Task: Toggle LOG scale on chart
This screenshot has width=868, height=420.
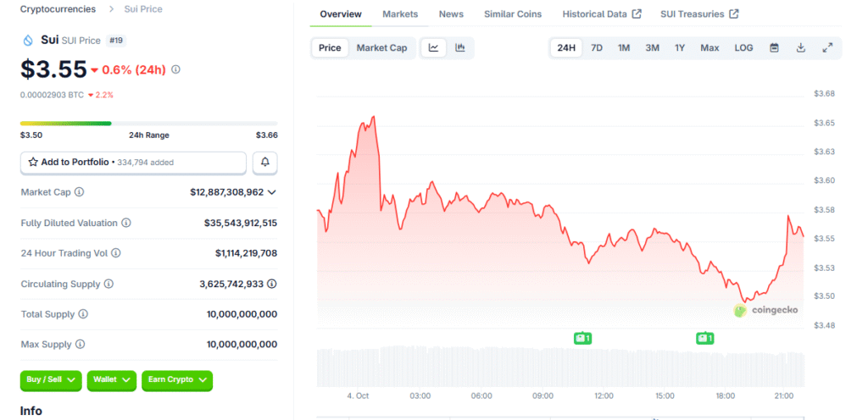Action: coord(743,48)
